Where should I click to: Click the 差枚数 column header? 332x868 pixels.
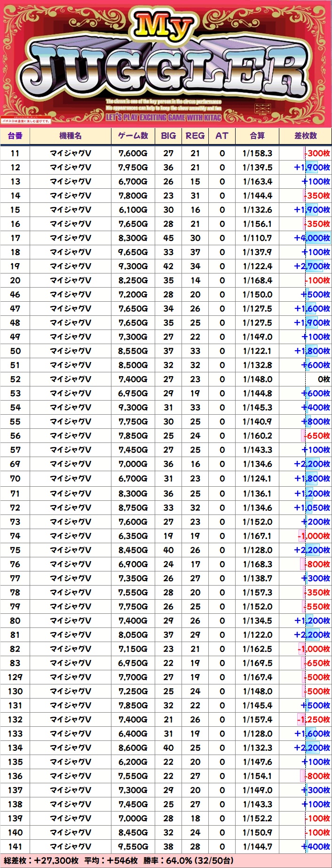(x=306, y=136)
